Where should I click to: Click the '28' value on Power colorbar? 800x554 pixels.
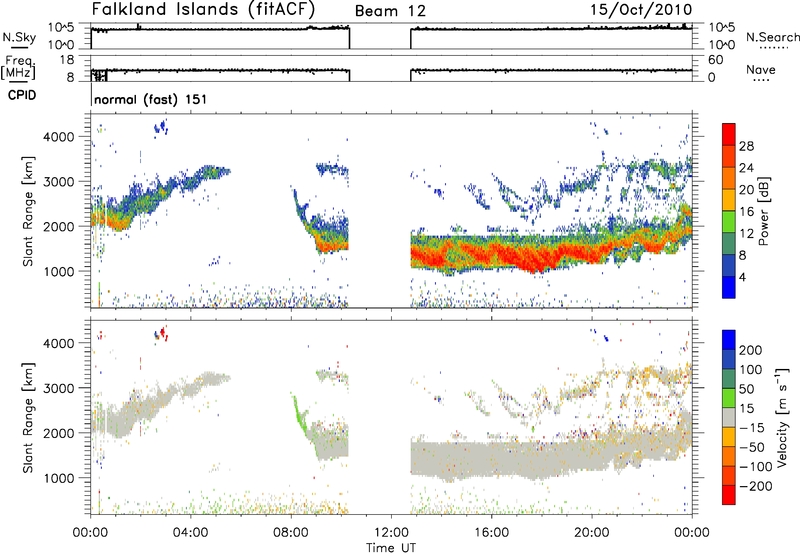pos(746,146)
